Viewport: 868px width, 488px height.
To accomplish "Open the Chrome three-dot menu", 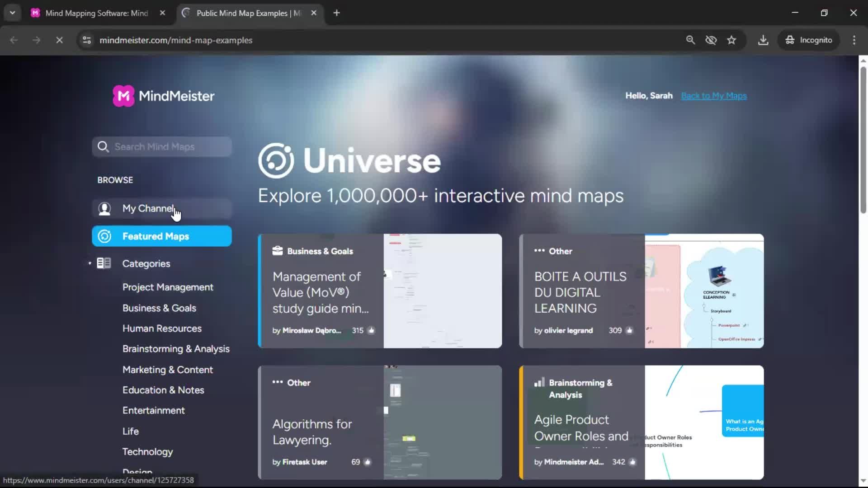I will 854,40.
